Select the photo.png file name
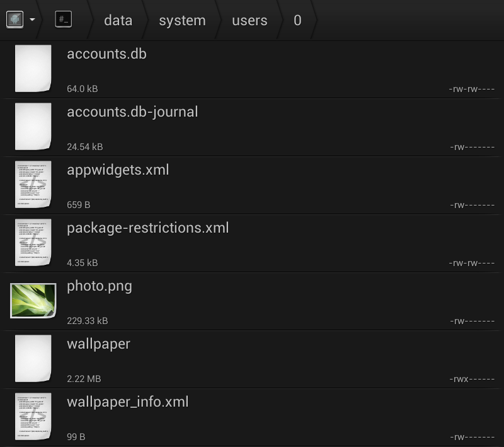 point(100,286)
